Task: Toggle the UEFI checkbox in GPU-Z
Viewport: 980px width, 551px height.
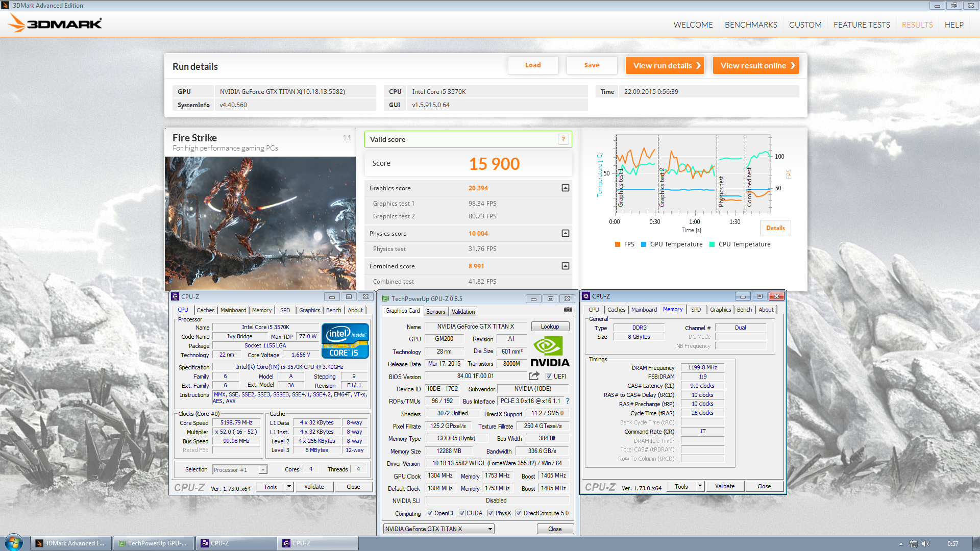Action: point(549,377)
